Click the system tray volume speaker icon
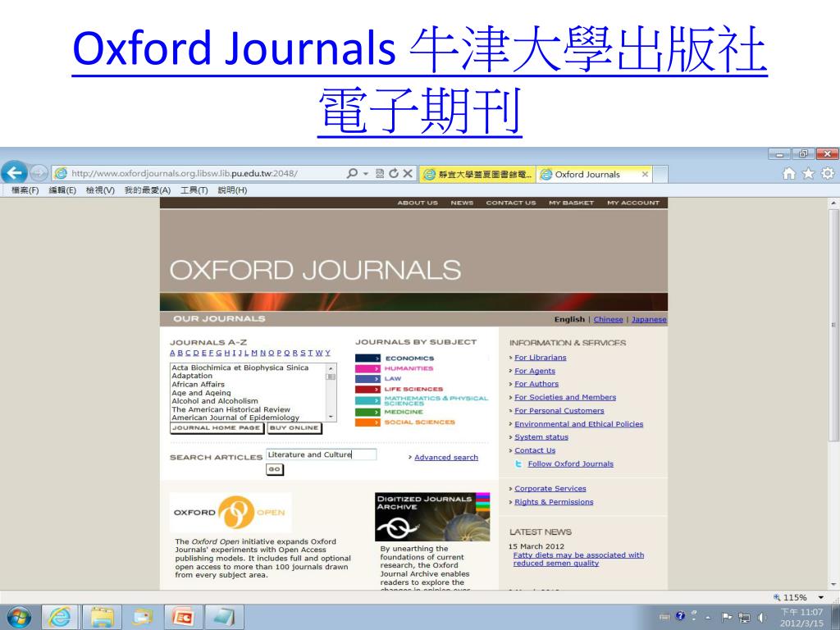The height and width of the screenshot is (630, 840). [761, 618]
